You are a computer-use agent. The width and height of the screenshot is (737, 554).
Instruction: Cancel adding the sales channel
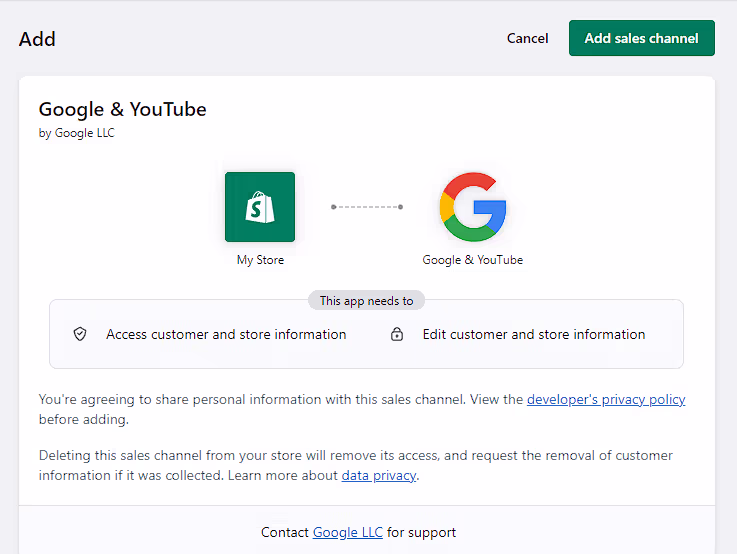click(x=527, y=38)
